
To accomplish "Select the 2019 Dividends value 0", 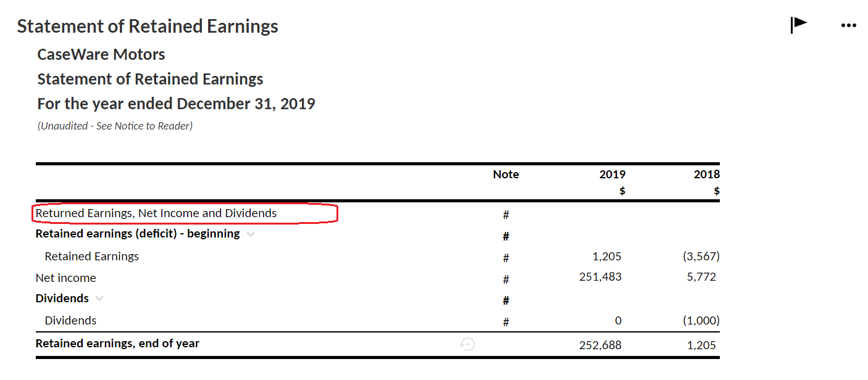I will point(618,321).
